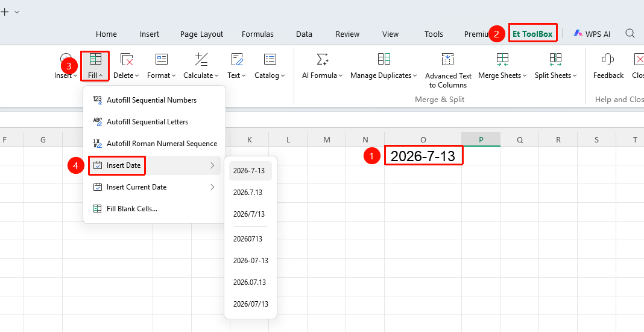The height and width of the screenshot is (332, 644).
Task: Click the Delete cells icon
Action: point(127,59)
